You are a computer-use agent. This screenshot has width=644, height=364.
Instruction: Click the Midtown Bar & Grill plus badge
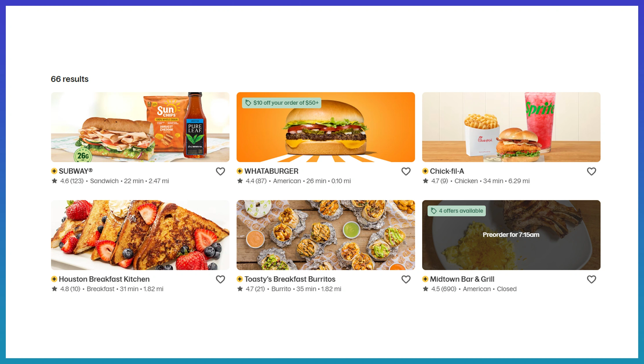[425, 279]
